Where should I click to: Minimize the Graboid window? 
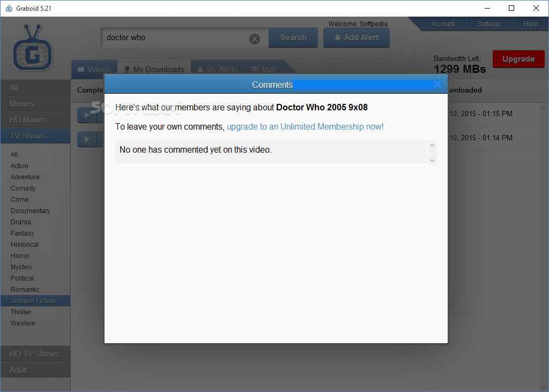click(487, 8)
